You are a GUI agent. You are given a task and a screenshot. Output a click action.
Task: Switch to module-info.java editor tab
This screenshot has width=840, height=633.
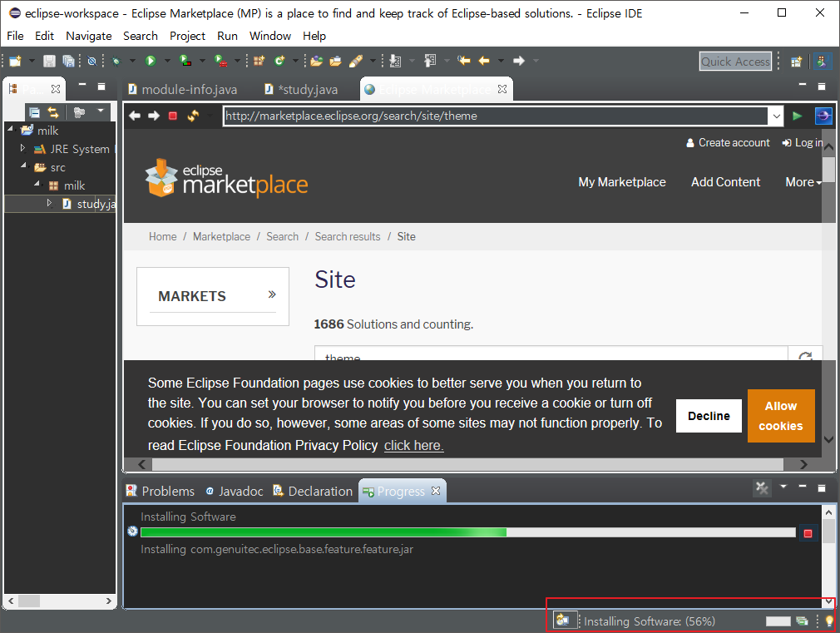pyautogui.click(x=183, y=90)
